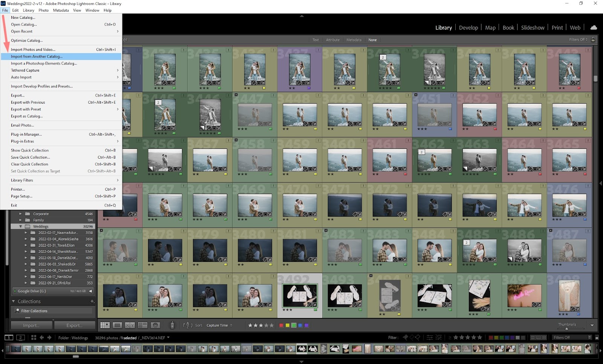Select the Survey view icon
The height and width of the screenshot is (364, 603).
point(142,326)
